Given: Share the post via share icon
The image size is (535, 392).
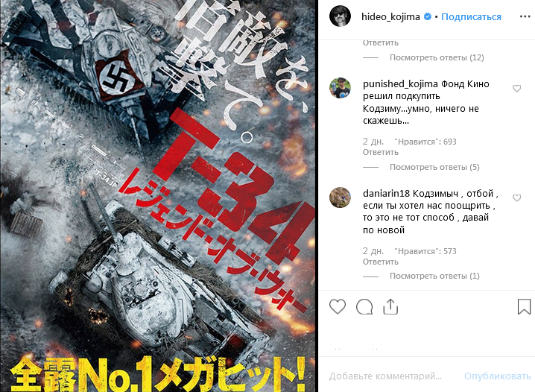Looking at the screenshot, I should [x=390, y=306].
